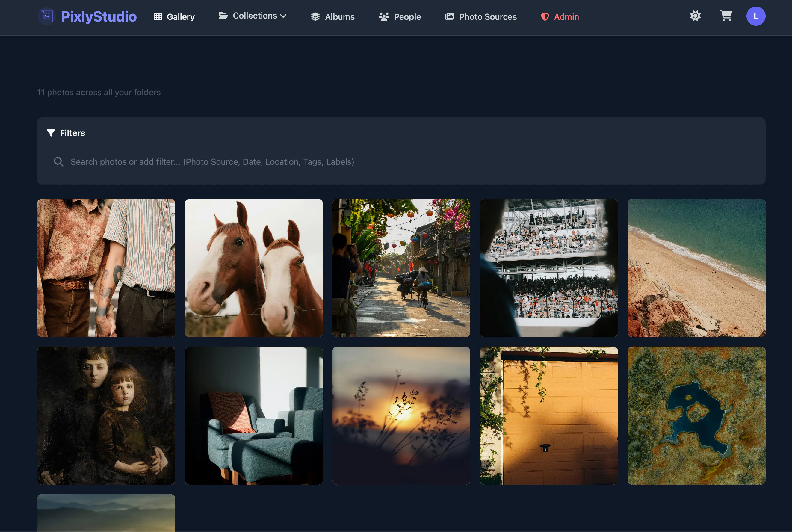Open the Admin section
The image size is (792, 532).
point(560,17)
